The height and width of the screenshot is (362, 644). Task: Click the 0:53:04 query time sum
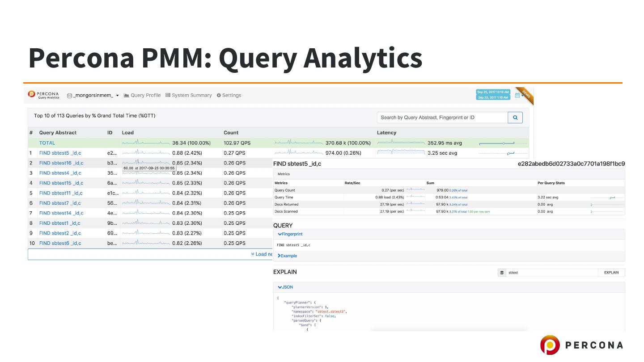(442, 198)
